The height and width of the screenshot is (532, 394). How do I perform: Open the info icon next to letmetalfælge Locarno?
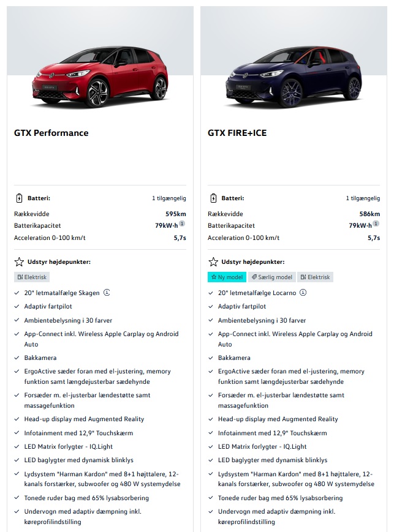click(303, 293)
